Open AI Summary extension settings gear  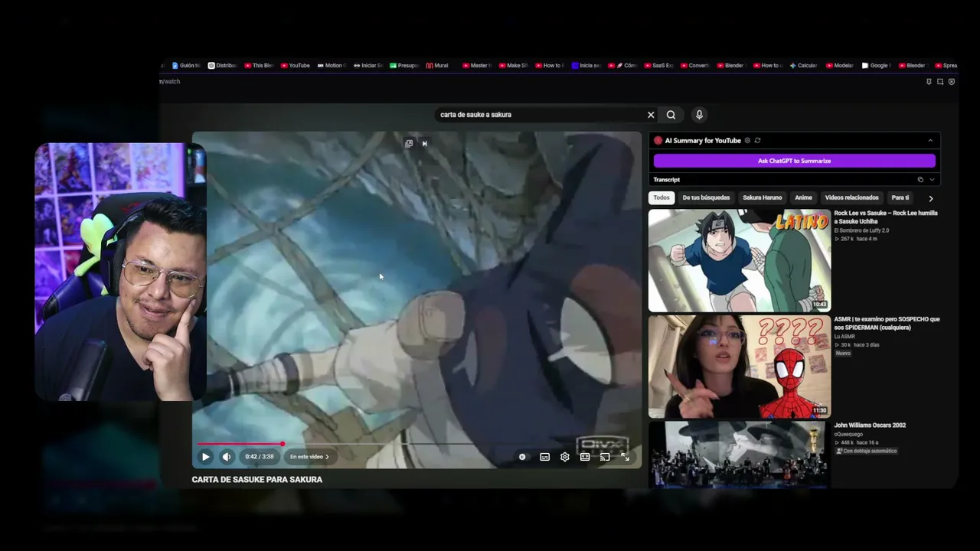pyautogui.click(x=747, y=141)
